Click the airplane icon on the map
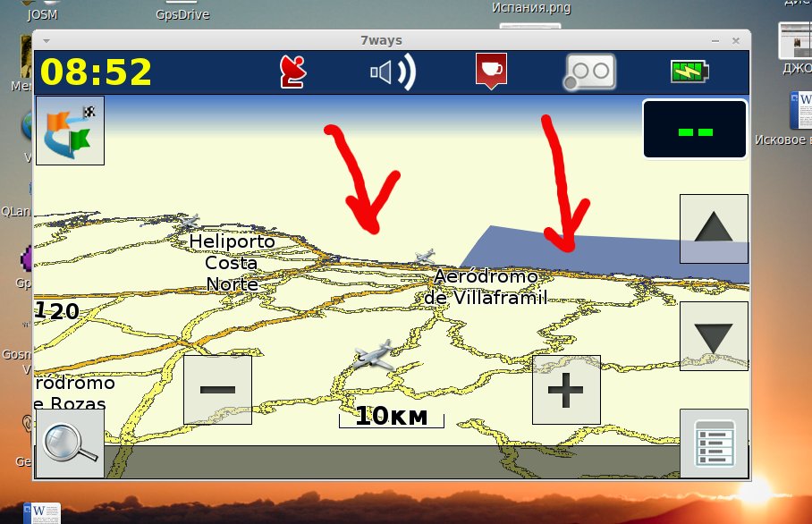Viewport: 812px width, 524px height. pos(375,356)
